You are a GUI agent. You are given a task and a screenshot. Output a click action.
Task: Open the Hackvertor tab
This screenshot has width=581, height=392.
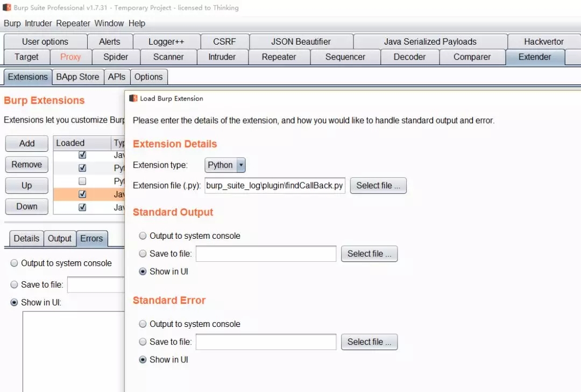pos(544,41)
